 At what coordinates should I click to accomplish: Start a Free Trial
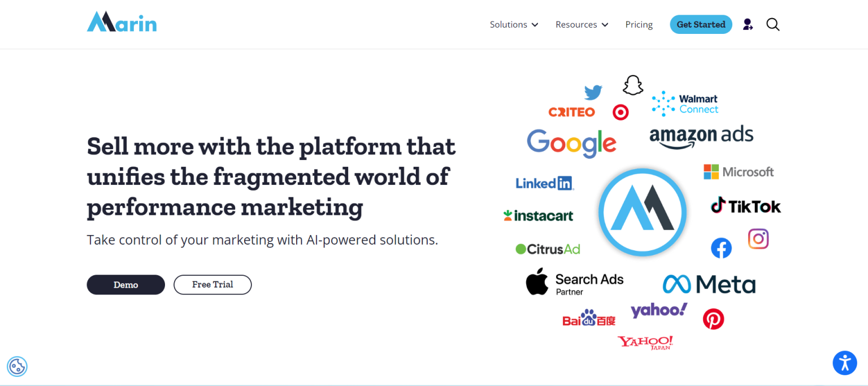(212, 284)
